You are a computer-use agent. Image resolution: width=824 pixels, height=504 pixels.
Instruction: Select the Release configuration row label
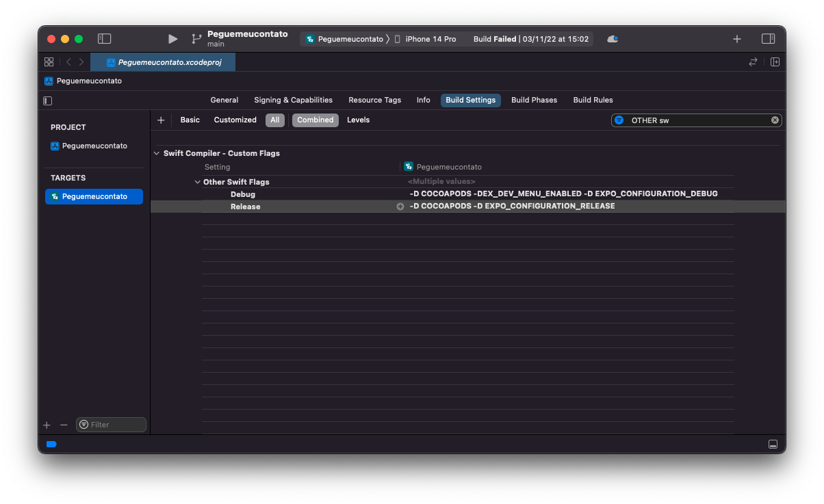[245, 207]
